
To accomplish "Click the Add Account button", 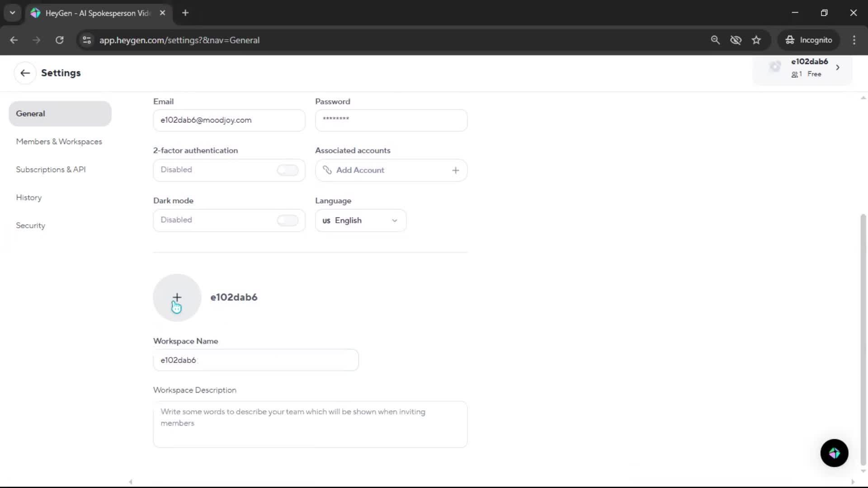I will point(360,170).
